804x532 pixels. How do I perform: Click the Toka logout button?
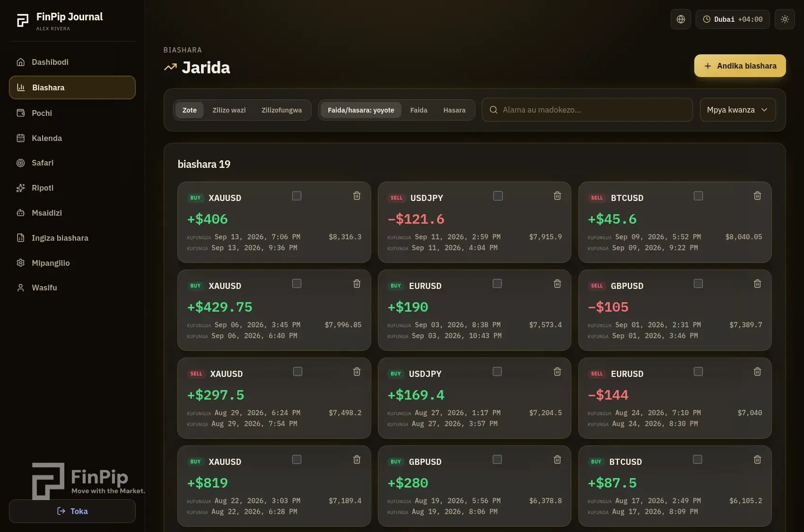click(72, 511)
